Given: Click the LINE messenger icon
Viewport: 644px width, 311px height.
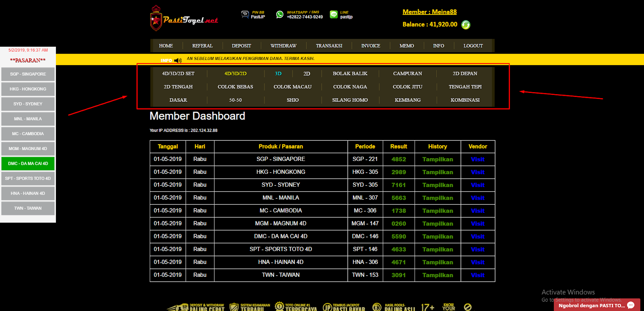Looking at the screenshot, I should (x=334, y=14).
